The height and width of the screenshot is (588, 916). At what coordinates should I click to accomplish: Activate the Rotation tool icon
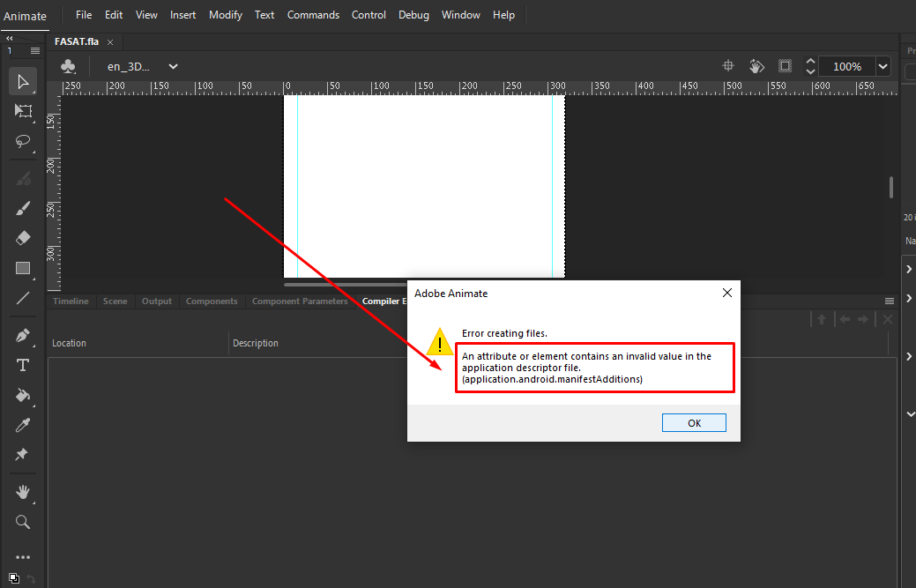click(756, 66)
